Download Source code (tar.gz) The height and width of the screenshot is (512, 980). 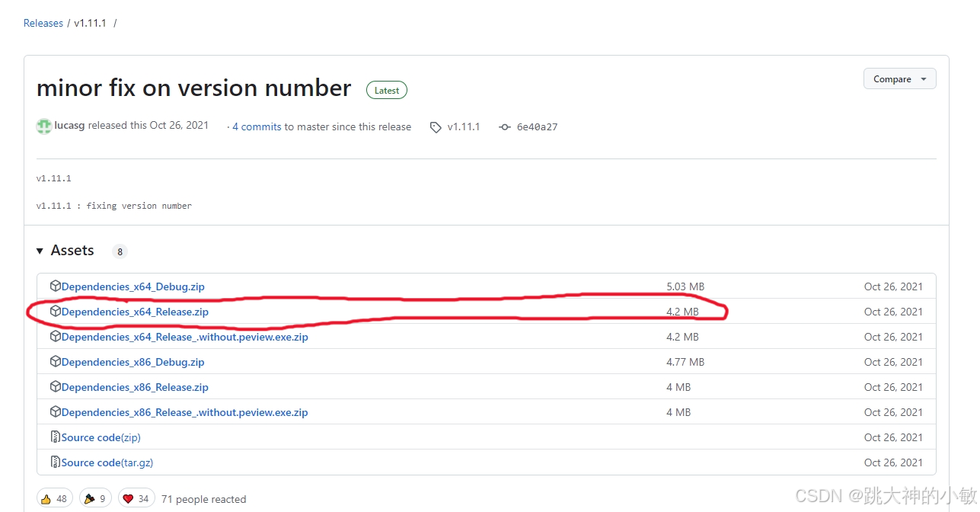coord(107,462)
